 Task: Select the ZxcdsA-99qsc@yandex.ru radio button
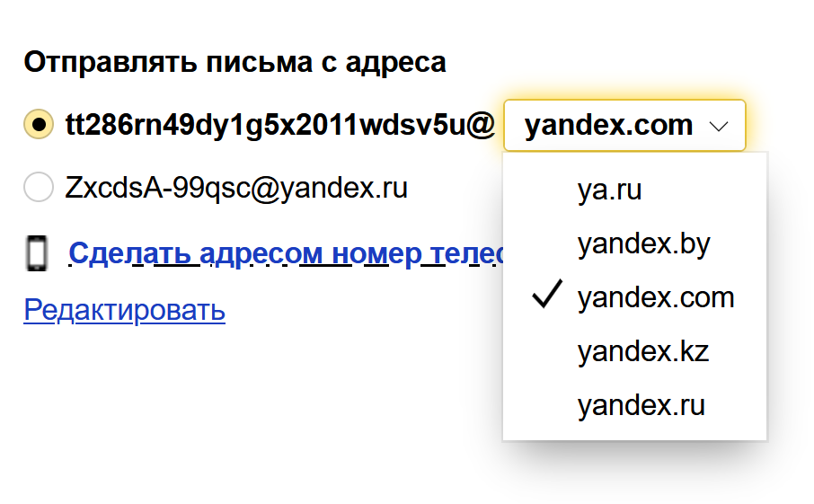(x=39, y=188)
